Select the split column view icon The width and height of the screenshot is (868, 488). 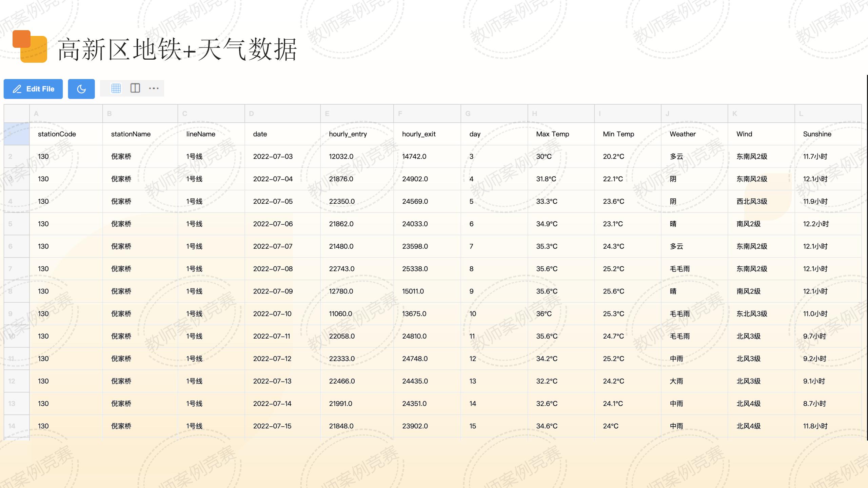point(135,88)
